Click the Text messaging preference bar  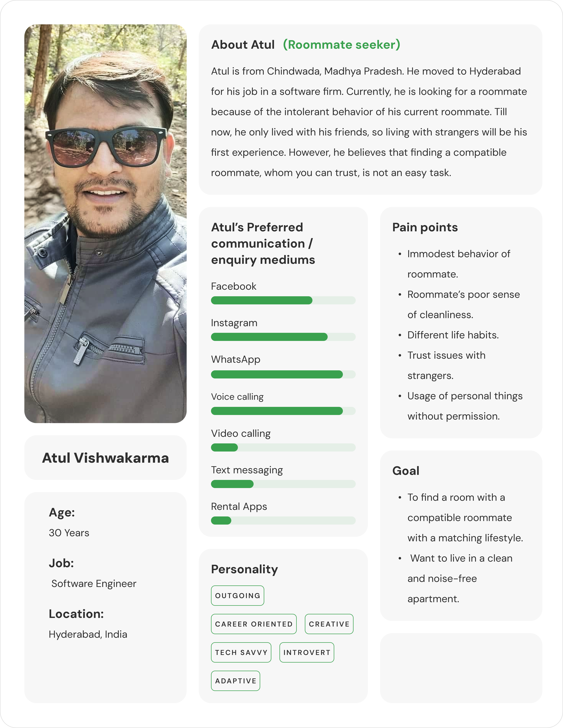click(283, 484)
